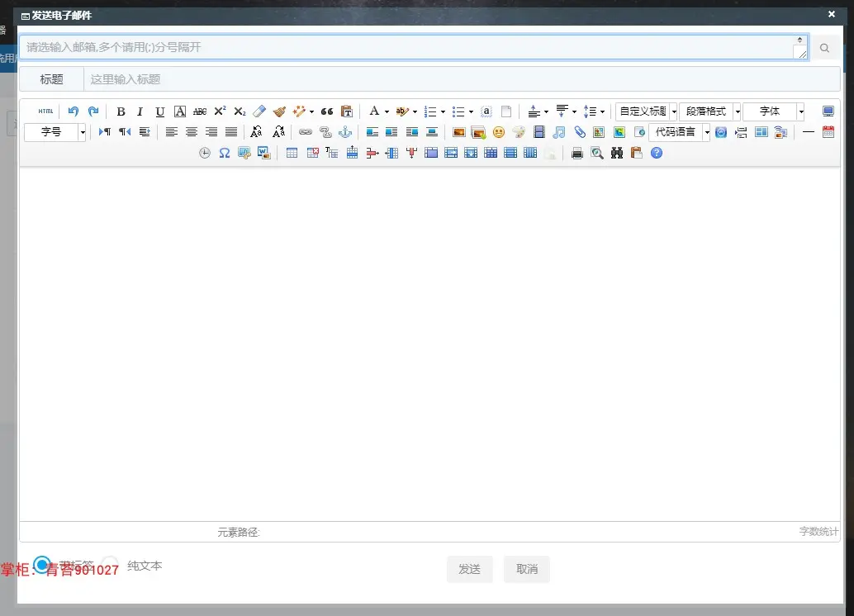Toggle bold formatting
854x616 pixels.
(x=121, y=111)
